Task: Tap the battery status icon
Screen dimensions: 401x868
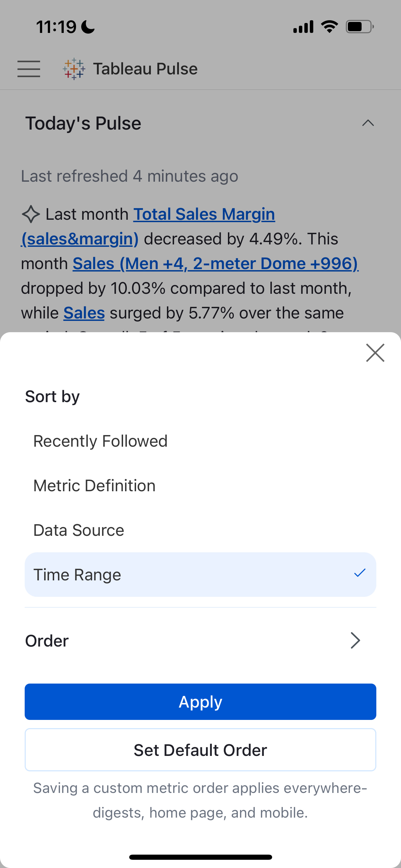Action: [360, 27]
